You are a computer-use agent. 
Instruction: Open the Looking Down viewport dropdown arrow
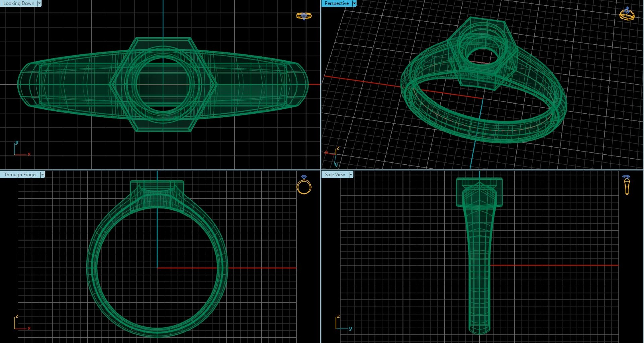[39, 3]
